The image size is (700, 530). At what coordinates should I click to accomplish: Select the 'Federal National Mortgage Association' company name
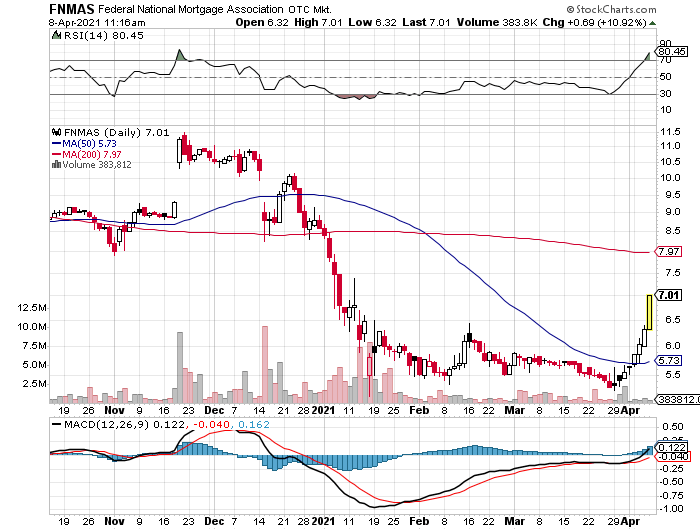pyautogui.click(x=191, y=9)
